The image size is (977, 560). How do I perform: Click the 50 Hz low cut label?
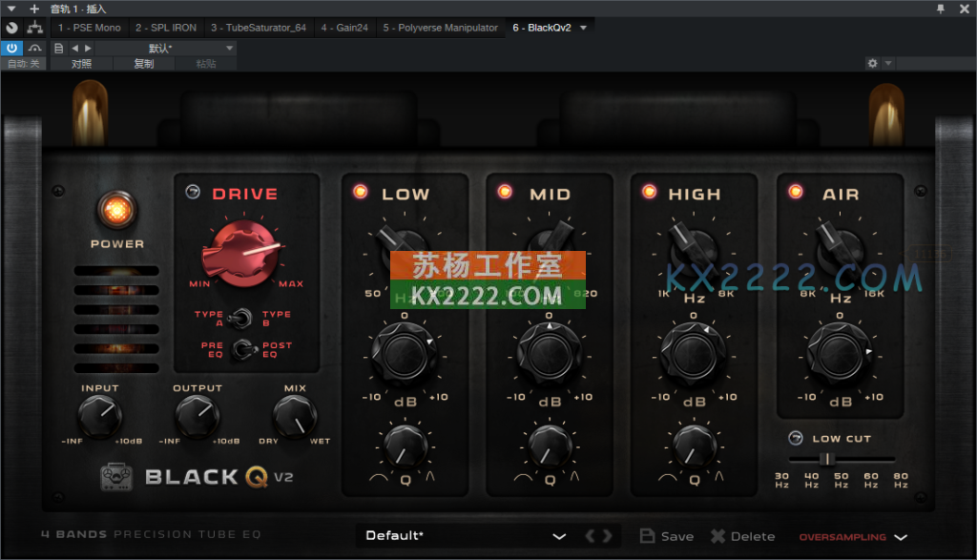click(x=842, y=480)
